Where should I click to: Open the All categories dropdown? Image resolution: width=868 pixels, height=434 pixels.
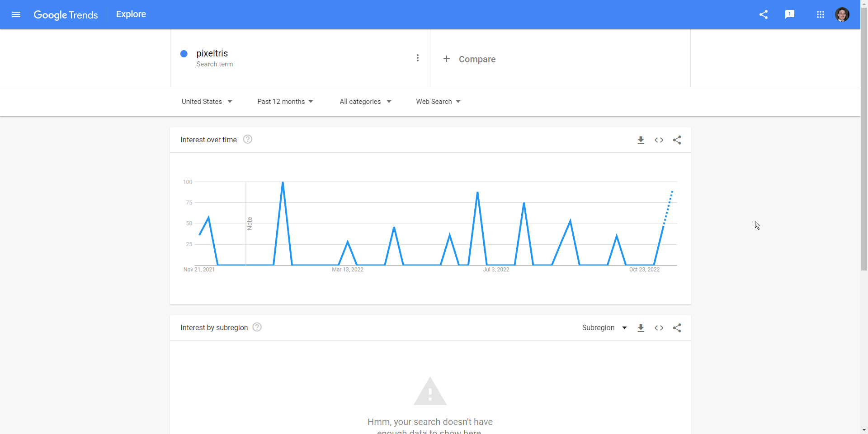[x=365, y=102]
